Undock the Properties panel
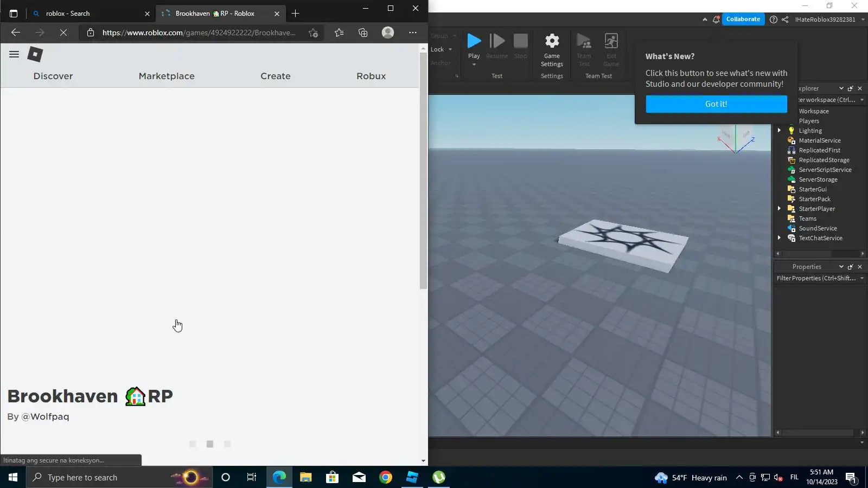868x488 pixels. [851, 267]
